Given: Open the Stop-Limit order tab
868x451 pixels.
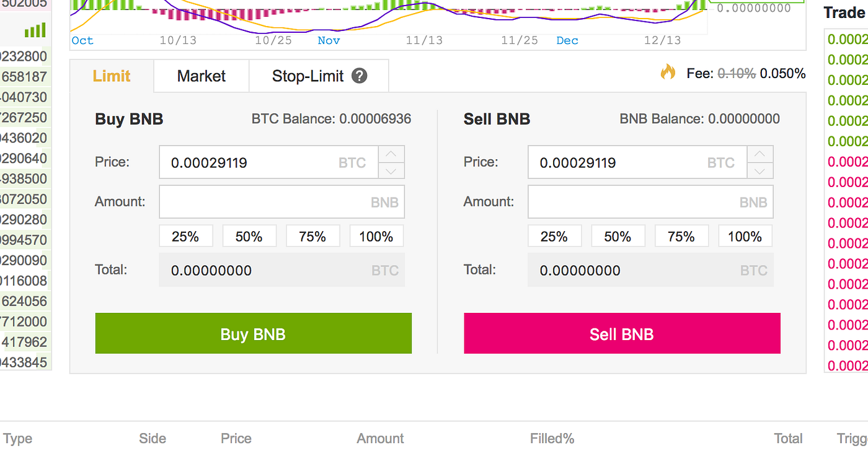Looking at the screenshot, I should 319,76.
